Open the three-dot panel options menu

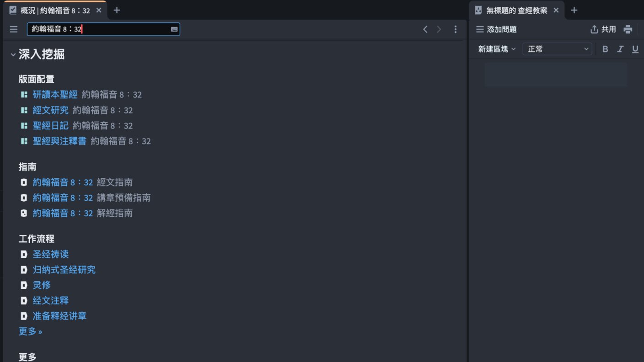[455, 29]
